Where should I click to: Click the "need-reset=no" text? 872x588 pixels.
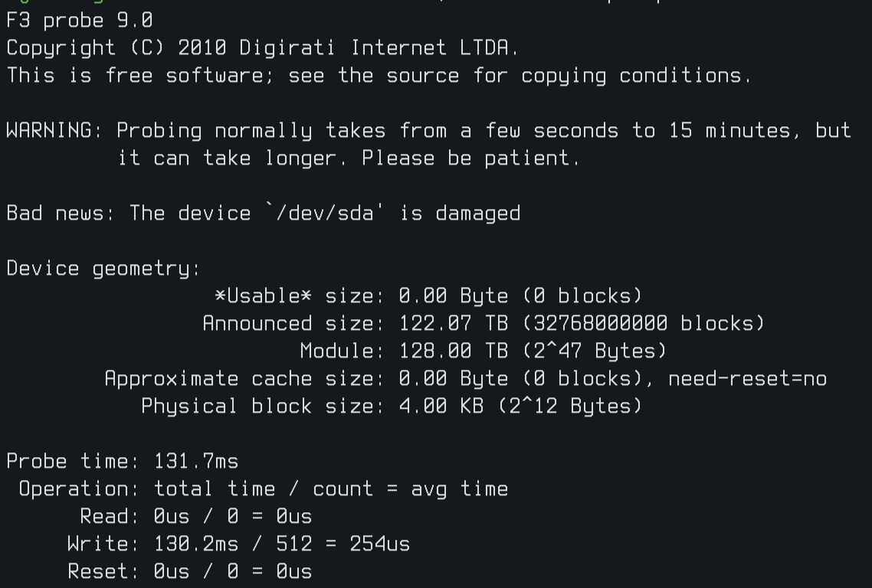tap(747, 379)
